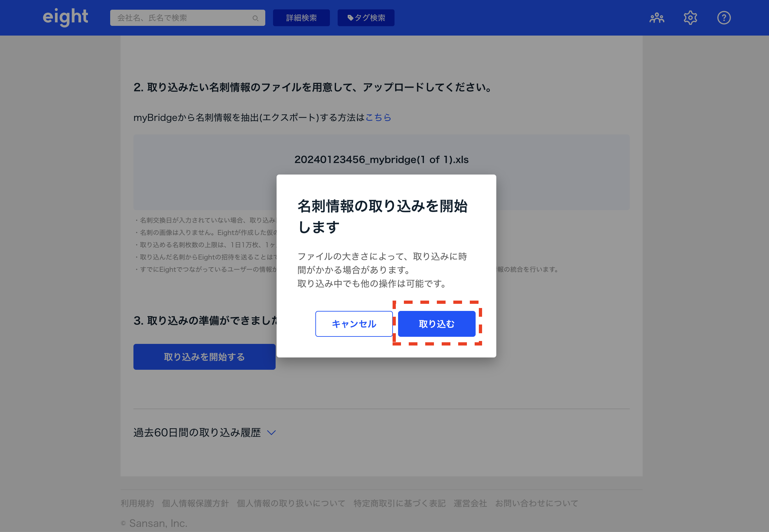Image resolution: width=769 pixels, height=532 pixels.
Task: Click the search magnifier icon
Action: click(255, 18)
